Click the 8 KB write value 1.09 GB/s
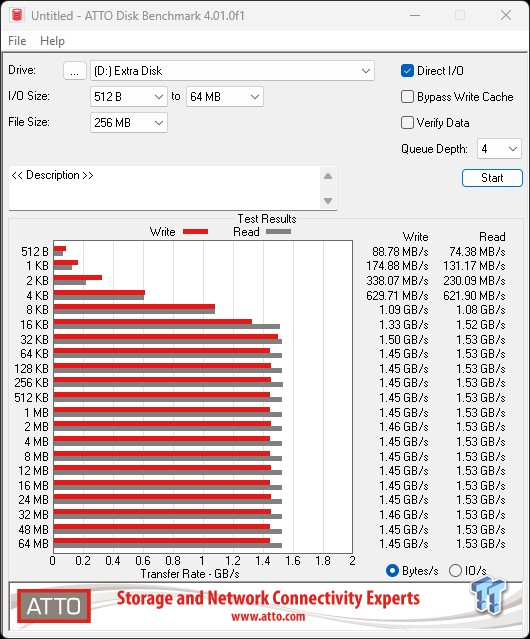The width and height of the screenshot is (530, 639). 404,310
